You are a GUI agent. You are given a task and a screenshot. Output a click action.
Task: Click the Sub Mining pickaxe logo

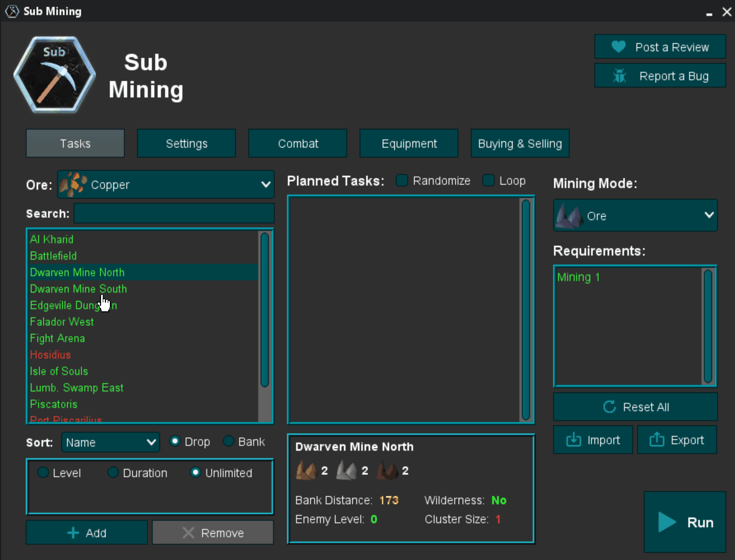(x=54, y=75)
